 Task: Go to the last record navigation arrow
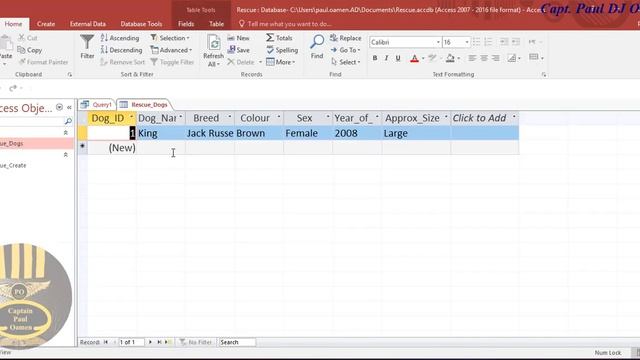(x=159, y=342)
